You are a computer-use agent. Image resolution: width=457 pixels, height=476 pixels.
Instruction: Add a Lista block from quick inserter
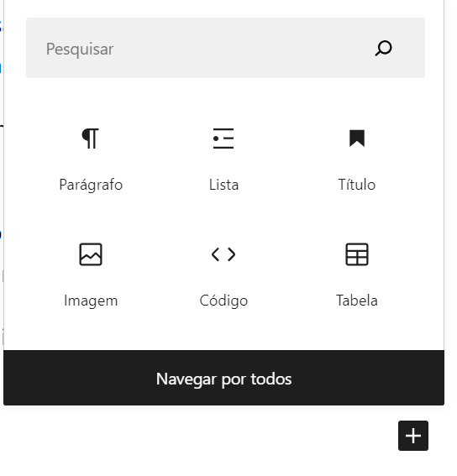tap(223, 159)
